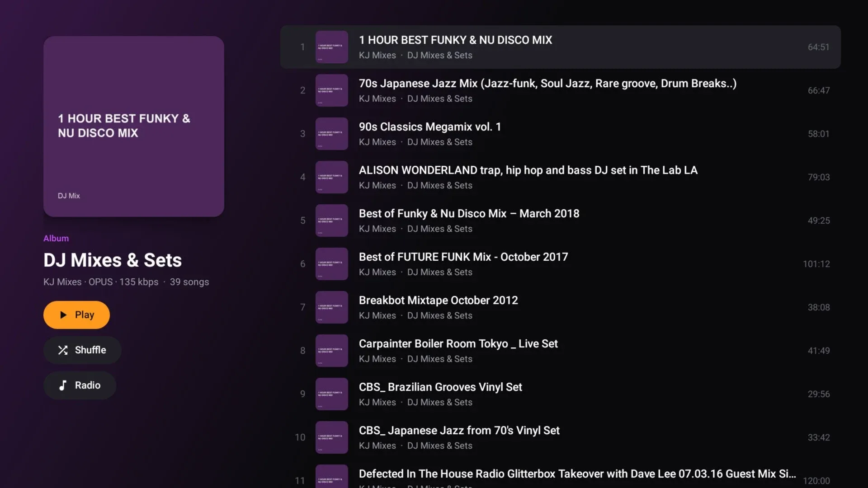This screenshot has height=488, width=868.
Task: Select Defected In The House Radio track
Action: coord(561,474)
